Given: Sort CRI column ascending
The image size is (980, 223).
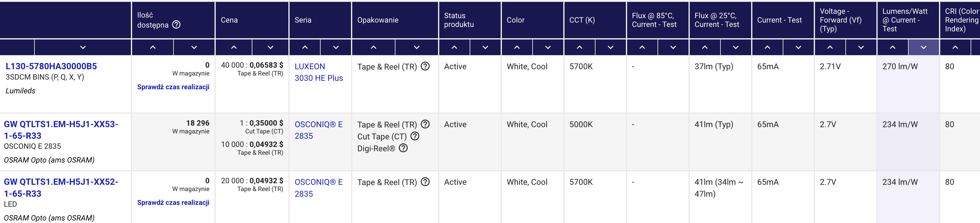Looking at the screenshot, I should coord(955,48).
